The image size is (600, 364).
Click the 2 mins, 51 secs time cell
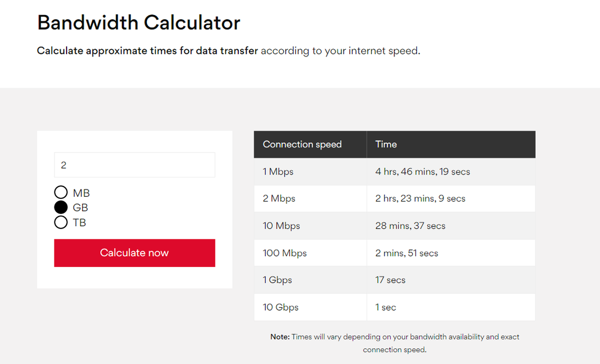point(406,253)
